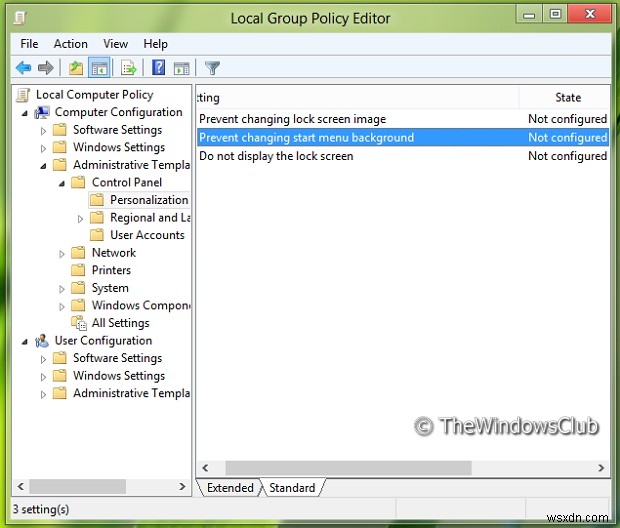
Task: Click the Export List toolbar icon
Action: pyautogui.click(x=129, y=68)
